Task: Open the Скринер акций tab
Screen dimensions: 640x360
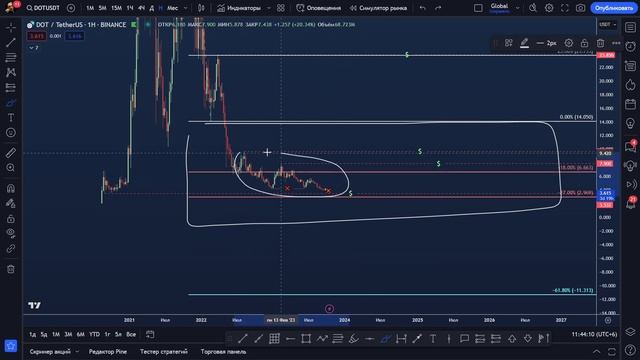Action: tap(50, 351)
